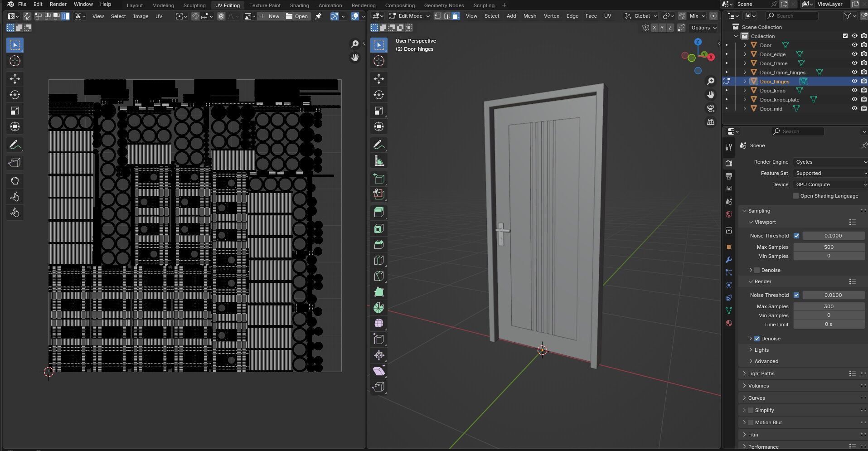The width and height of the screenshot is (868, 451).
Task: Open the Options dropdown in the viewport
Action: [703, 28]
